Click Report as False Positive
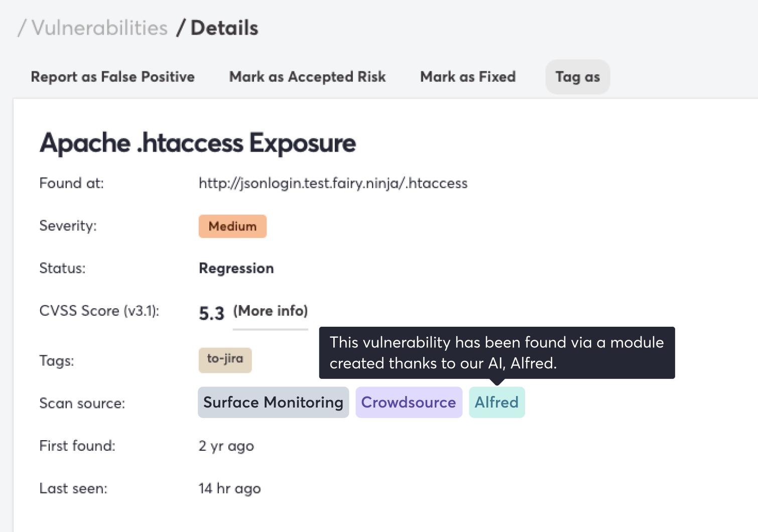This screenshot has width=758, height=532. [x=113, y=77]
